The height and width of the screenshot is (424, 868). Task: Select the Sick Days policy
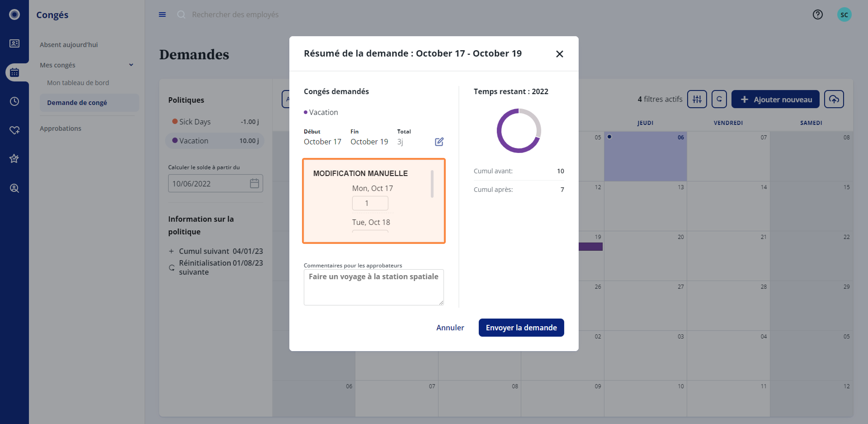click(215, 122)
